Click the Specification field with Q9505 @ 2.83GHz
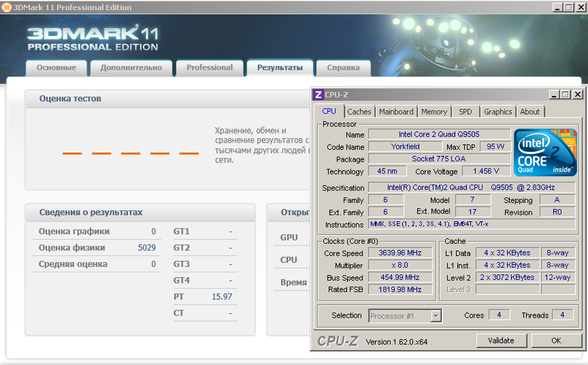Image resolution: width=588 pixels, height=365 pixels. 472,187
